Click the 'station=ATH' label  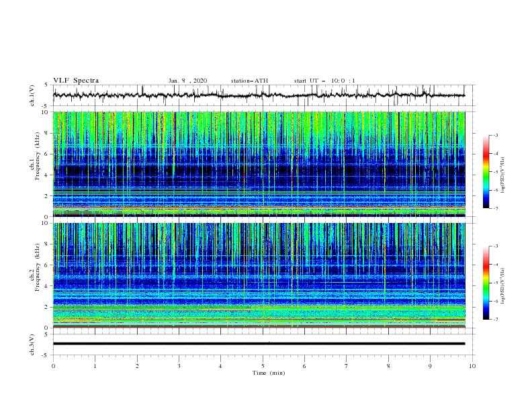[249, 81]
